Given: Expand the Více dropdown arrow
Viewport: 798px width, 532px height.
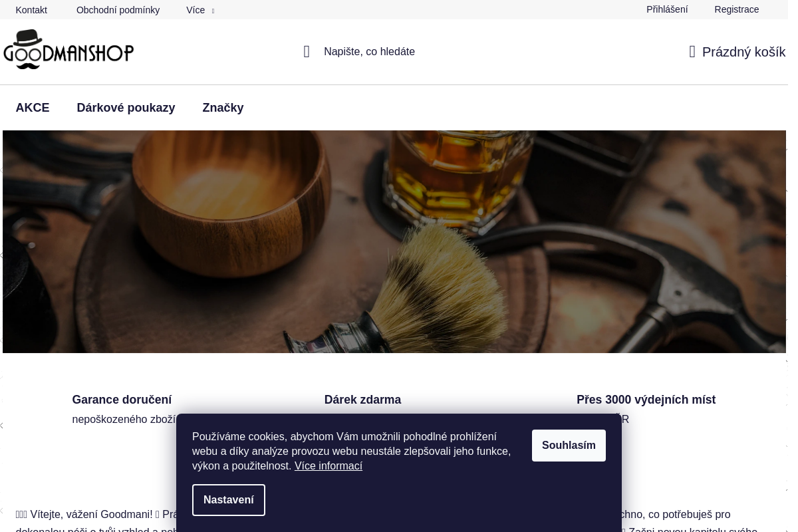Looking at the screenshot, I should (x=213, y=11).
